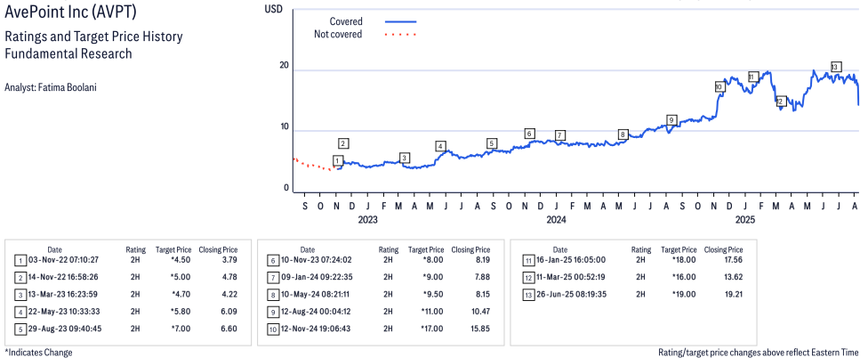Click the '2024' year label
Image resolution: width=868 pixels, height=358 pixels.
pos(557,219)
